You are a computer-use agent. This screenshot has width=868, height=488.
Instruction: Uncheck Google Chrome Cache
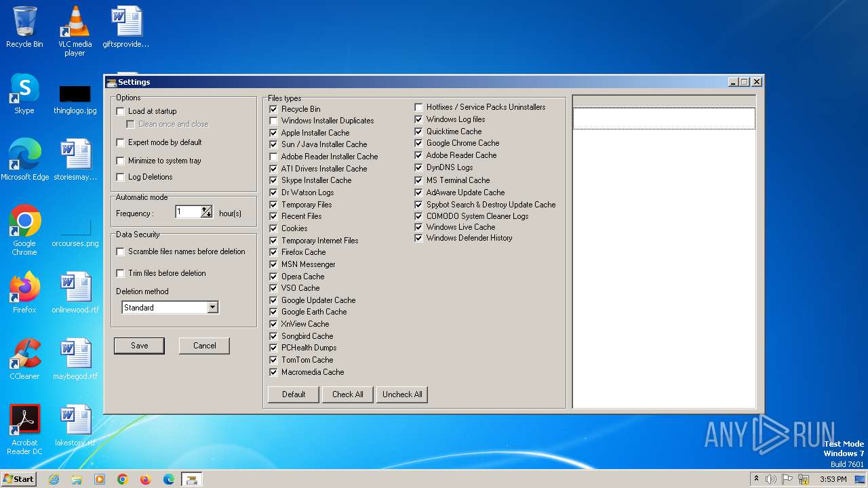pyautogui.click(x=418, y=143)
